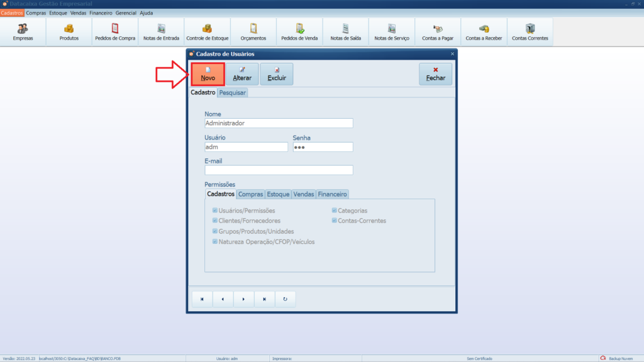Screen dimensions: 644x362
Task: Open the Gerencial menu
Action: pyautogui.click(x=126, y=13)
